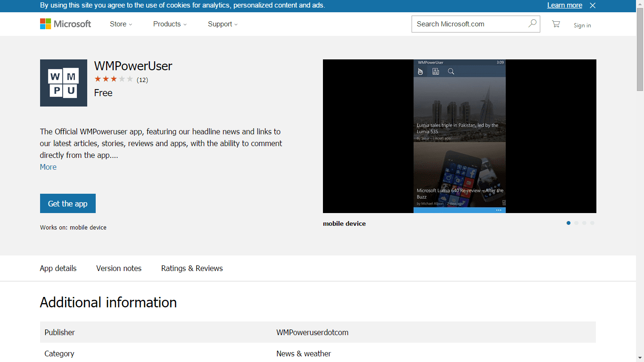Click the scrollbar up arrow
This screenshot has width=644, height=362.
[x=640, y=4]
